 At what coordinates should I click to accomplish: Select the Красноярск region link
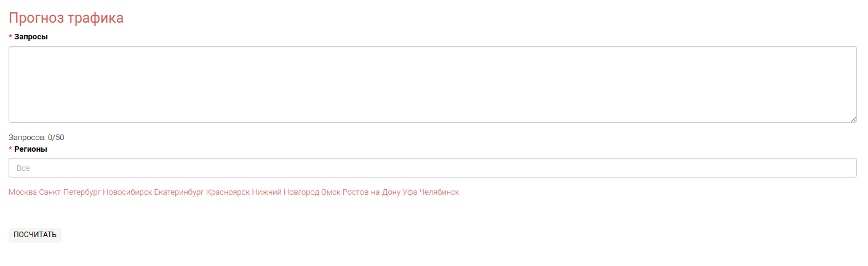tap(228, 192)
